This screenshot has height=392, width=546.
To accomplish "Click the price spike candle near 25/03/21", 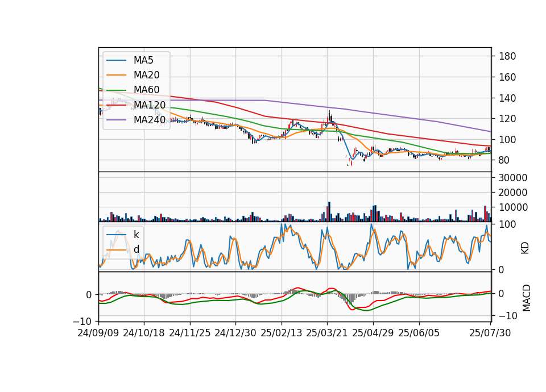I will pos(329,115).
